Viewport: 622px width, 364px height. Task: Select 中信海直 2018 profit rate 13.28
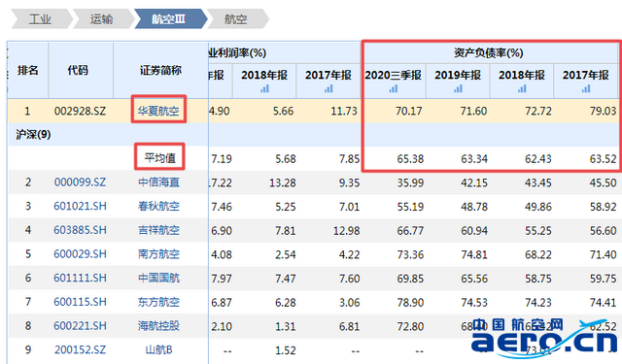click(283, 182)
